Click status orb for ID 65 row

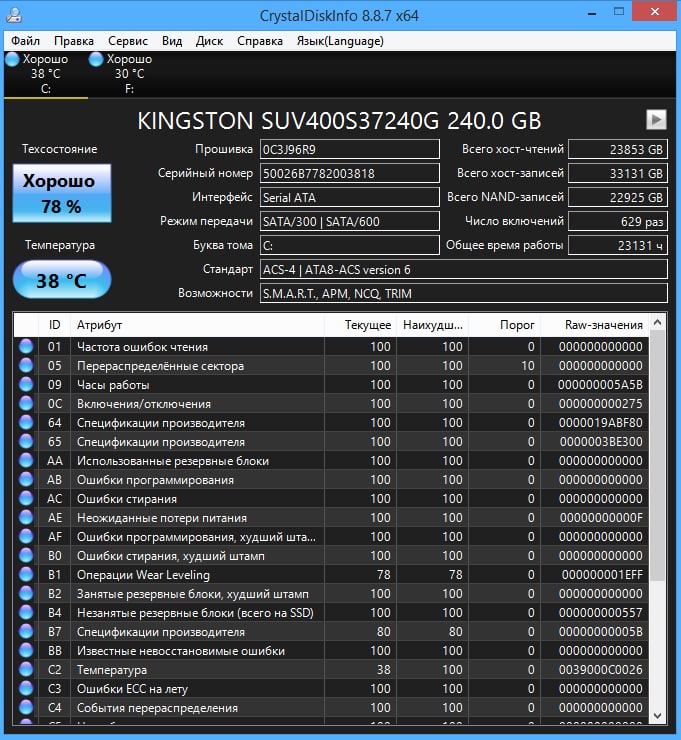[x=26, y=441]
